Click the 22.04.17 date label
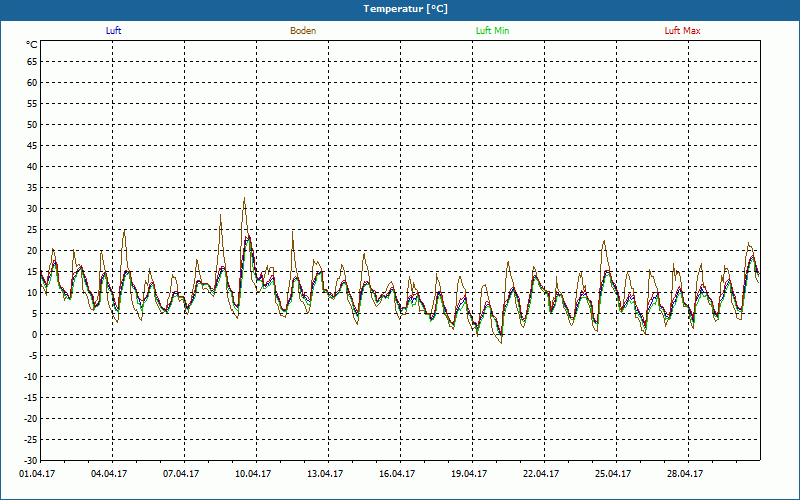Image resolution: width=800 pixels, height=500 pixels. click(x=541, y=474)
